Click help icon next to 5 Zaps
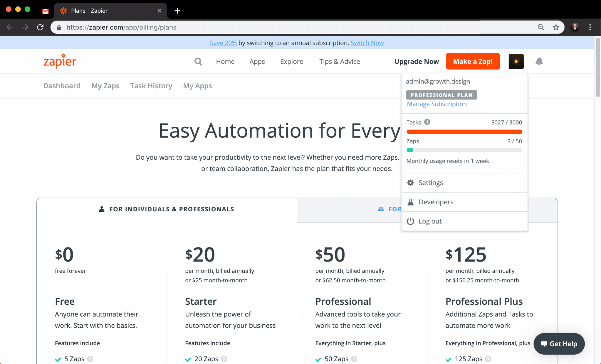 [x=90, y=359]
